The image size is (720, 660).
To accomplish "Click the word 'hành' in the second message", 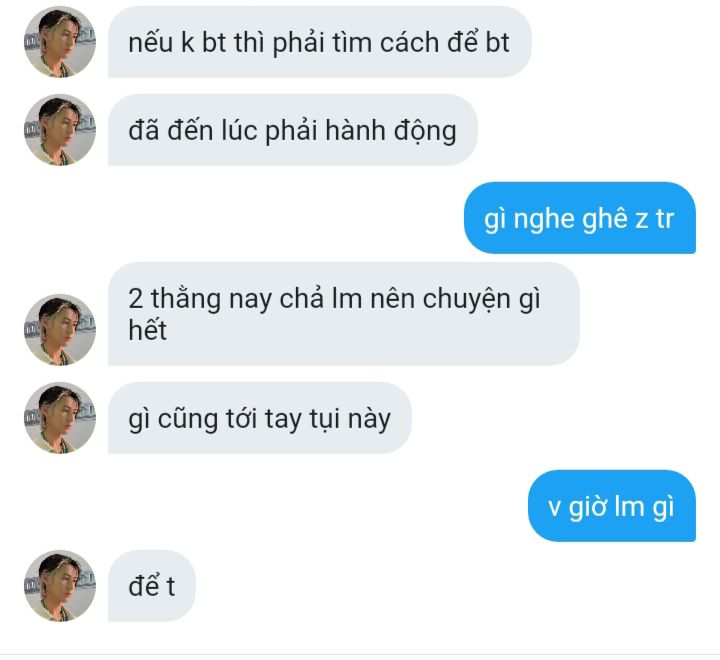I will 355,131.
